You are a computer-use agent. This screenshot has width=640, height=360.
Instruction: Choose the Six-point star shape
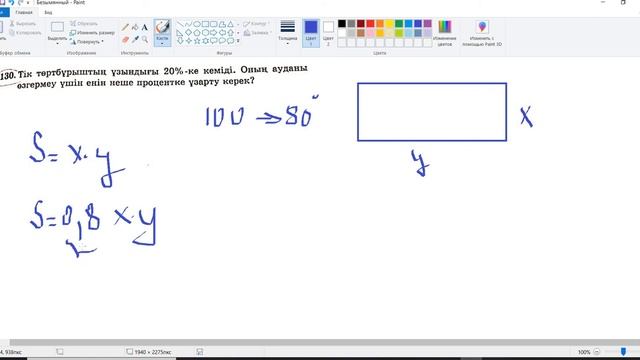click(x=205, y=41)
